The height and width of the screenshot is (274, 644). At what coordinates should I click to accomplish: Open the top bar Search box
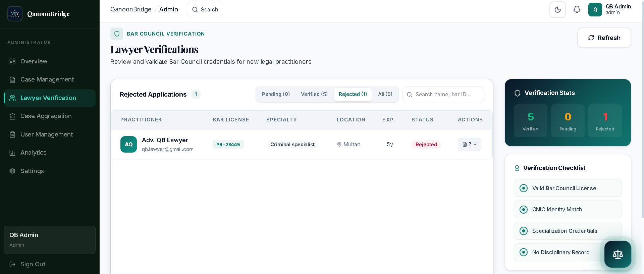tap(205, 9)
